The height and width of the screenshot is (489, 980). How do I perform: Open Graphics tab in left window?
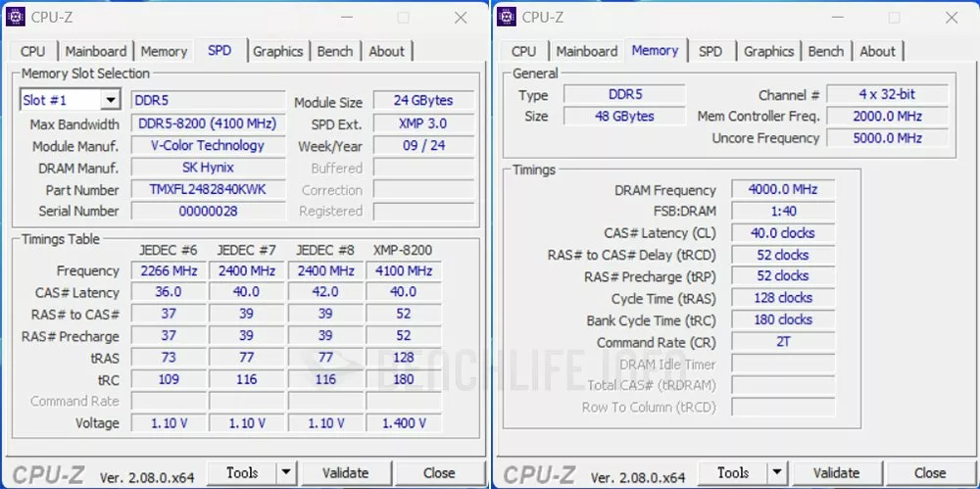point(278,52)
